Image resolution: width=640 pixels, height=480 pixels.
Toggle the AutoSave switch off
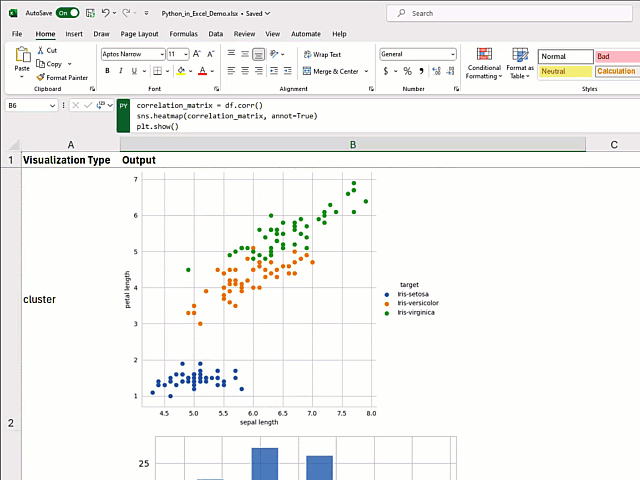pos(67,13)
